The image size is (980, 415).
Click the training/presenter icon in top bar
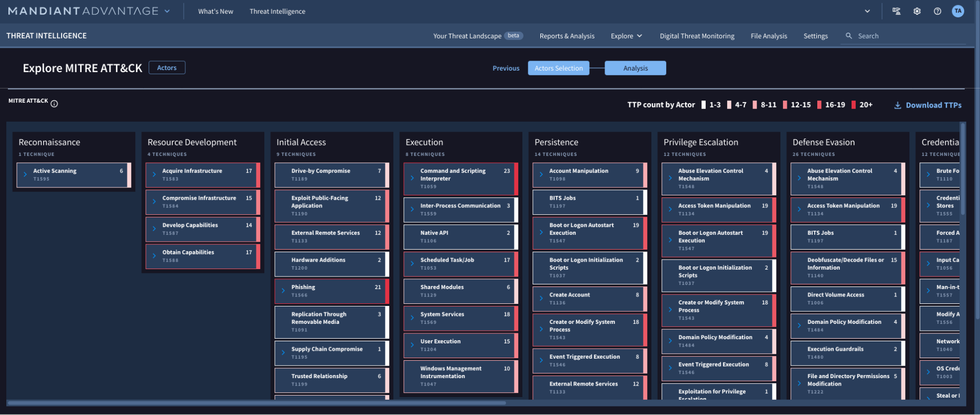896,11
